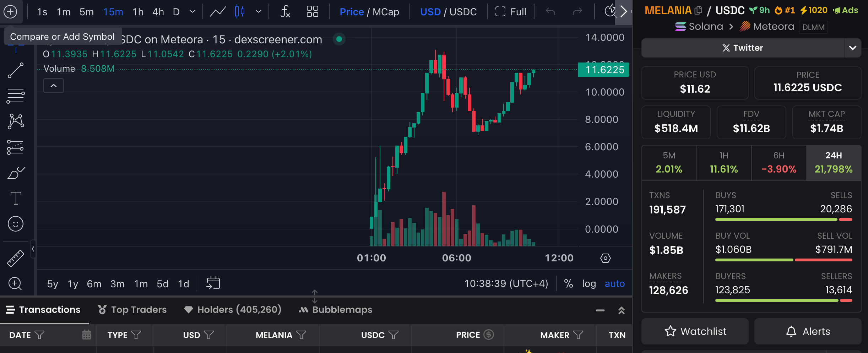Collapse the left drawing toolbar
868x353 pixels.
point(33,249)
